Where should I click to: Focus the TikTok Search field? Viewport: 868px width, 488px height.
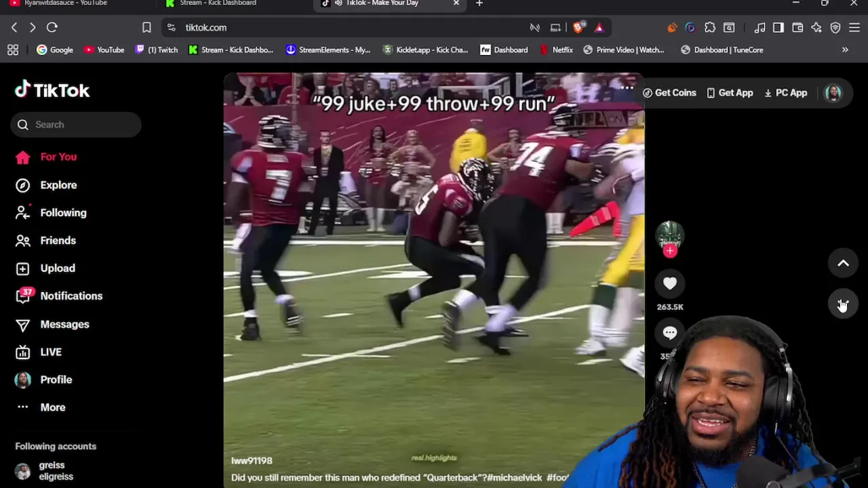[x=76, y=125]
